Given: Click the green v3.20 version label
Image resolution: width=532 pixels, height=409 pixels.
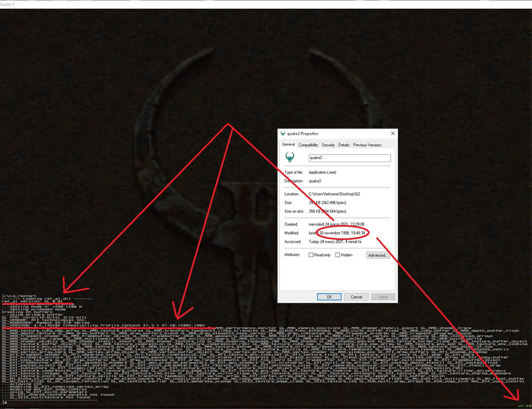Looking at the screenshot, I should click(x=524, y=406).
